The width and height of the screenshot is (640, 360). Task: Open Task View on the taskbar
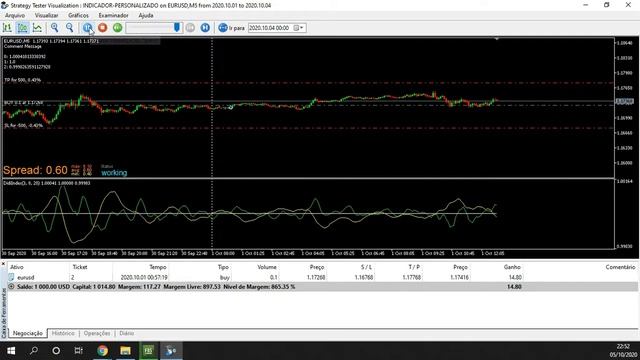click(79, 351)
